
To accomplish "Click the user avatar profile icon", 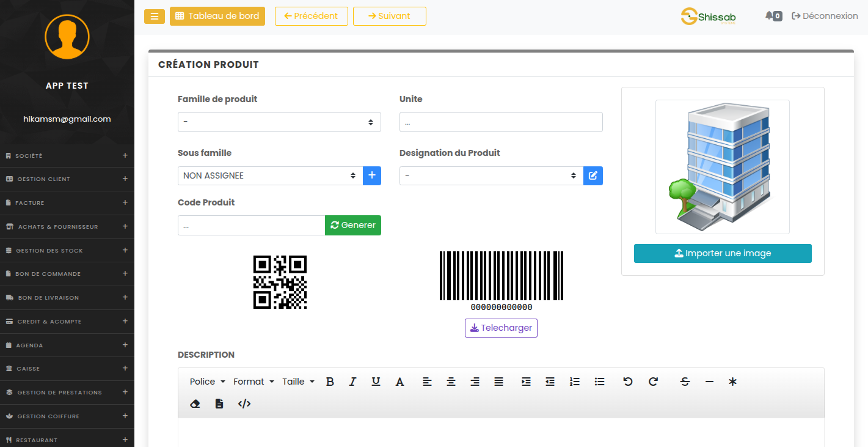I will [x=67, y=37].
